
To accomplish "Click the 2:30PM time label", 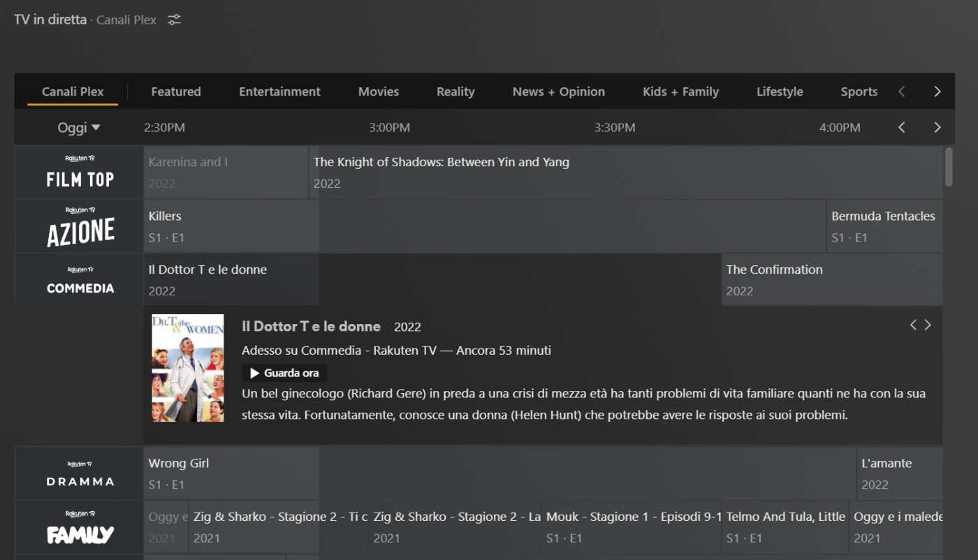I will pos(164,128).
